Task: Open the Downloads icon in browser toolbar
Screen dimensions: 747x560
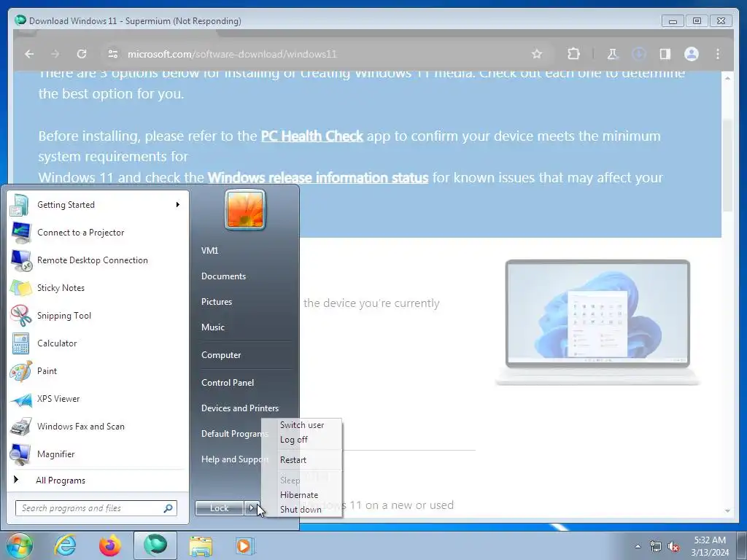Action: point(639,54)
